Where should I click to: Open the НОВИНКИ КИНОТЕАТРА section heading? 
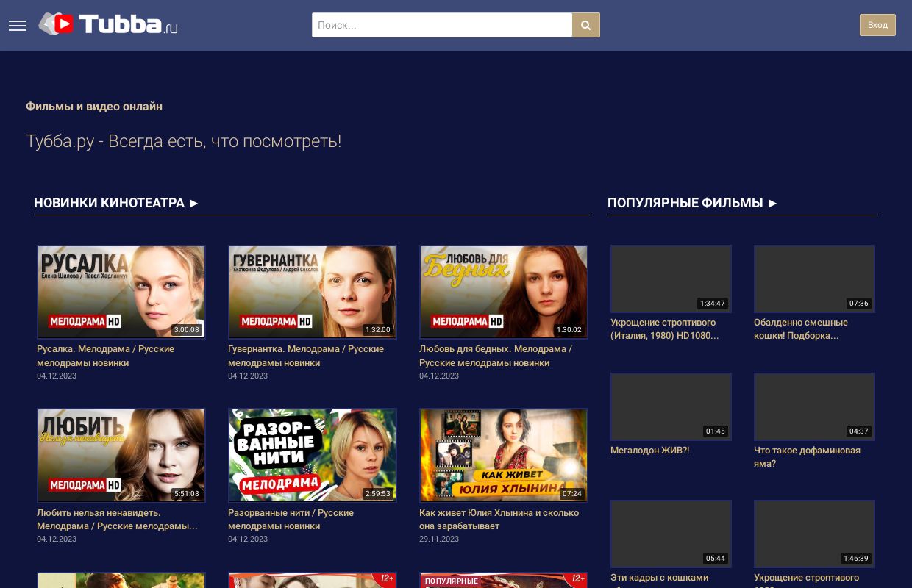coord(116,203)
